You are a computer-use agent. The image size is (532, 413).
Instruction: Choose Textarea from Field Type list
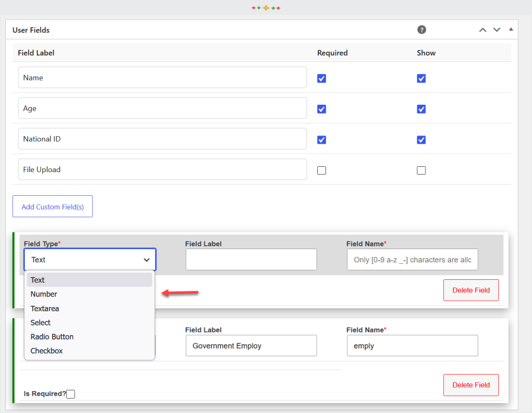(x=89, y=308)
